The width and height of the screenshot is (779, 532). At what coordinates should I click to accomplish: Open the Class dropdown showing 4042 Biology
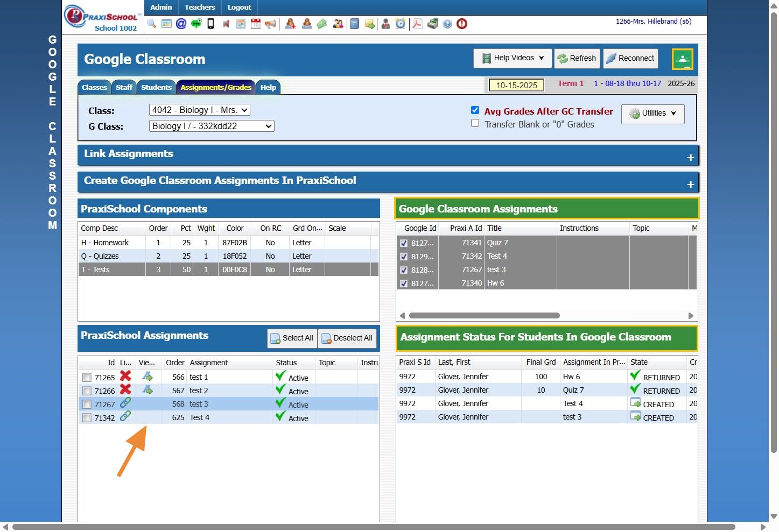click(199, 110)
